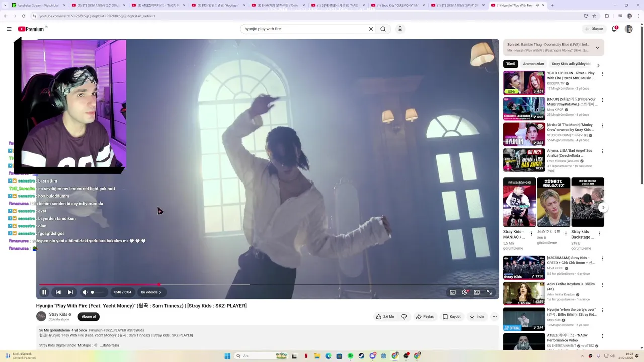Go to YouTube Premium home logo
This screenshot has height=362, width=644.
pos(31,29)
